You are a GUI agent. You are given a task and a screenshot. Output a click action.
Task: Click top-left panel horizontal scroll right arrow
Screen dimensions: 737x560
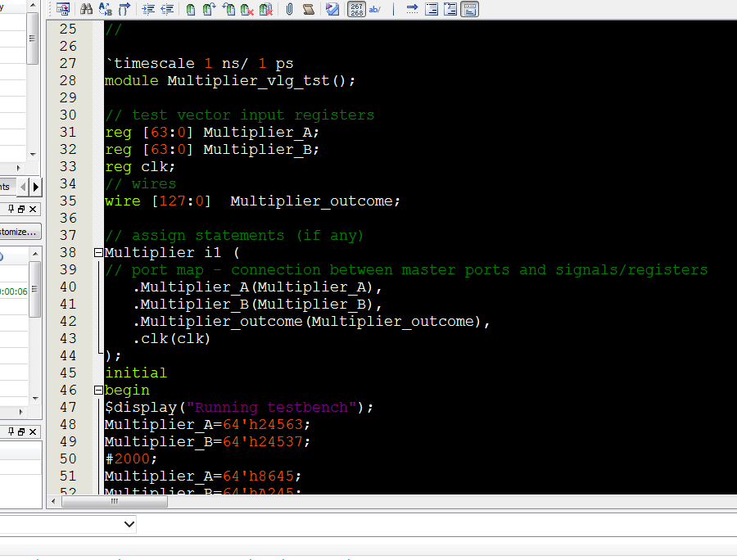(18, 168)
